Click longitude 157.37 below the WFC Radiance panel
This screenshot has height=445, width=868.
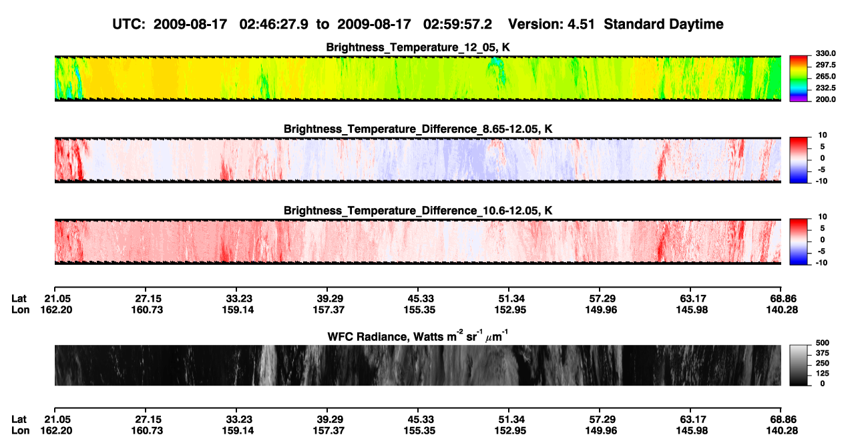328,430
